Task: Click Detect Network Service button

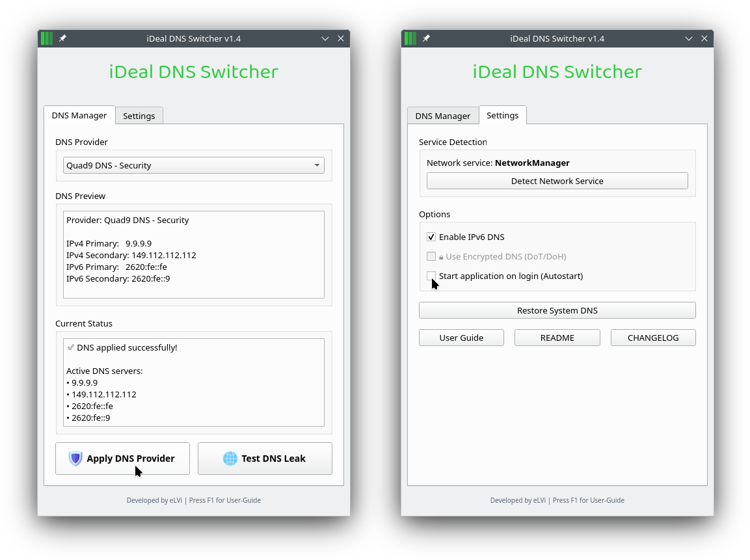Action: point(557,181)
